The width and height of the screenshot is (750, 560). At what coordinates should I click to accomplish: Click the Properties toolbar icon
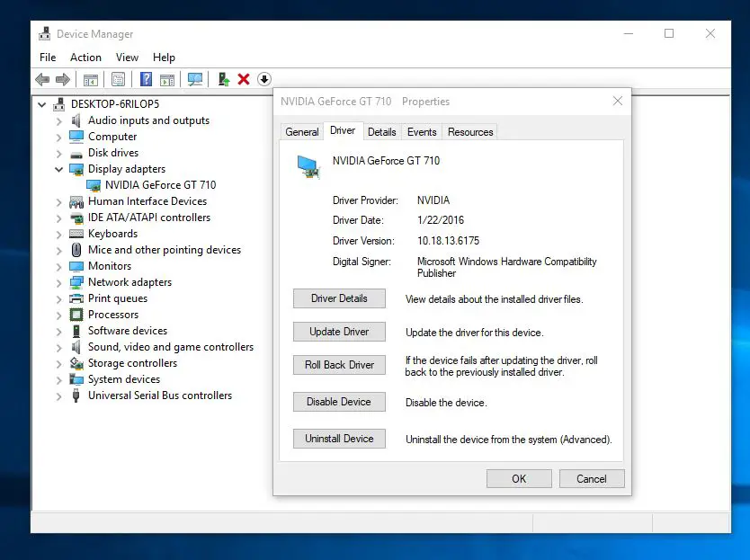118,79
